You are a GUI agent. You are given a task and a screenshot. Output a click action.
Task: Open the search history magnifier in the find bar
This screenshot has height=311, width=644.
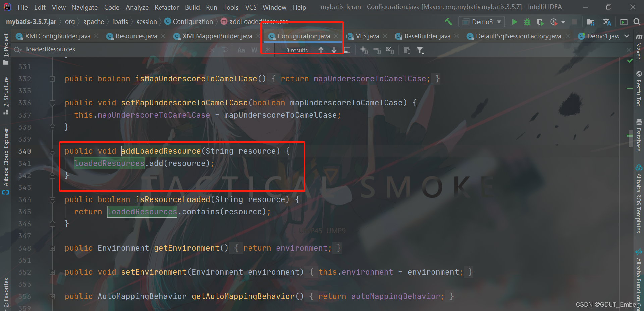18,50
